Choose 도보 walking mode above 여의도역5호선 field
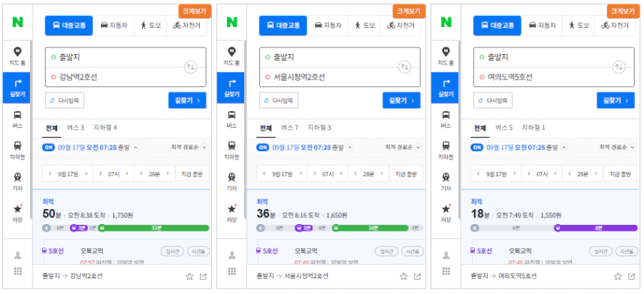644x294 pixels. coord(579,26)
